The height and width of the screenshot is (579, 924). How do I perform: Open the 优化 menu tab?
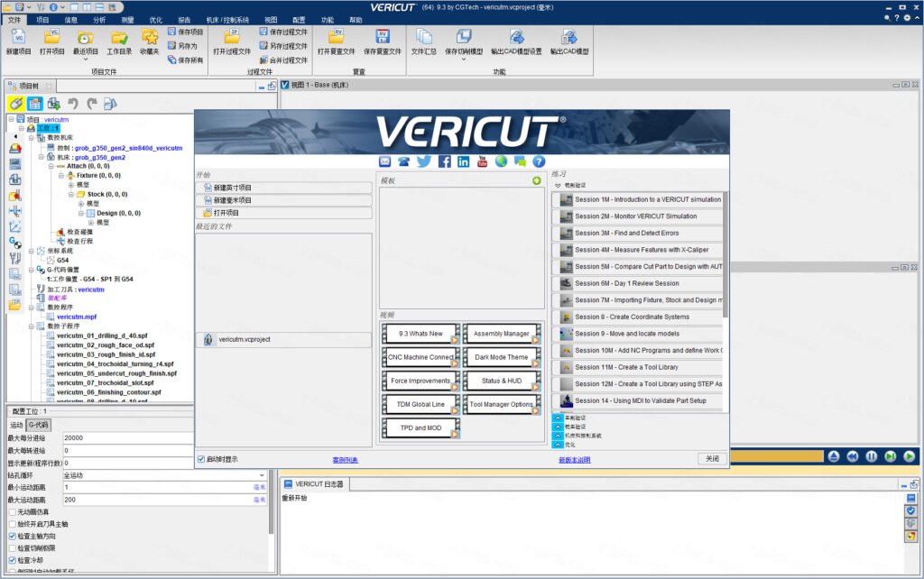[x=155, y=20]
